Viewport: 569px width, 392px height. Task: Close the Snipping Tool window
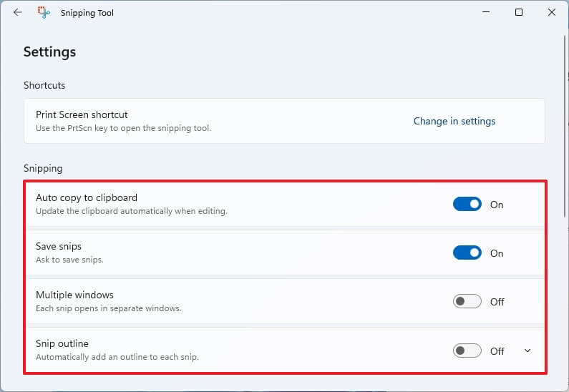[x=552, y=12]
